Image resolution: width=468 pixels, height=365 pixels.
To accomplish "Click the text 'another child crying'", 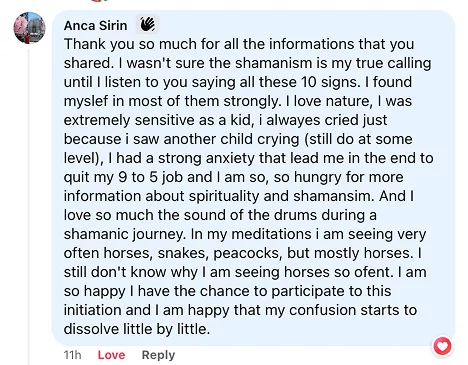I will click(x=231, y=139).
